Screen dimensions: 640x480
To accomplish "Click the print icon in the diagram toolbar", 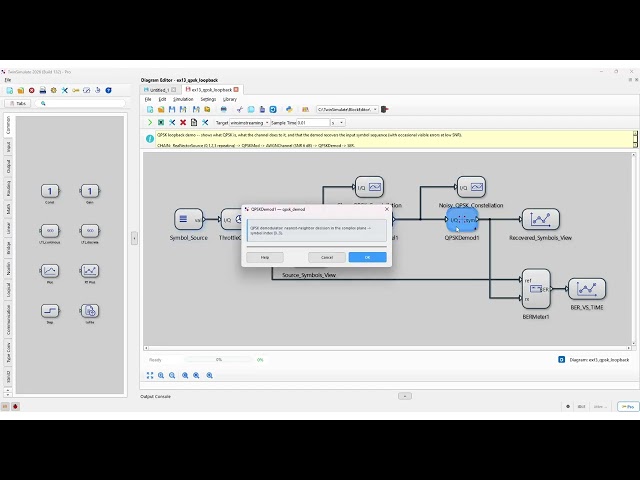I will (223, 109).
